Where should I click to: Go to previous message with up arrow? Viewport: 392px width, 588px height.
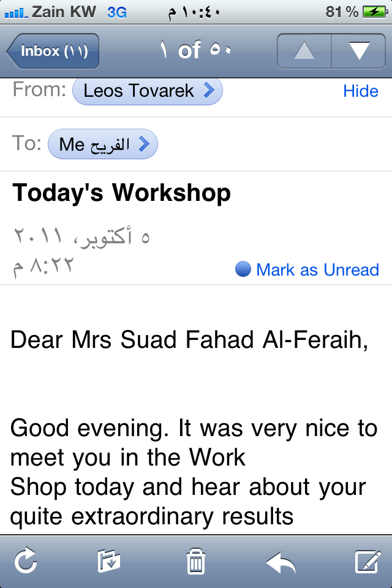[304, 51]
